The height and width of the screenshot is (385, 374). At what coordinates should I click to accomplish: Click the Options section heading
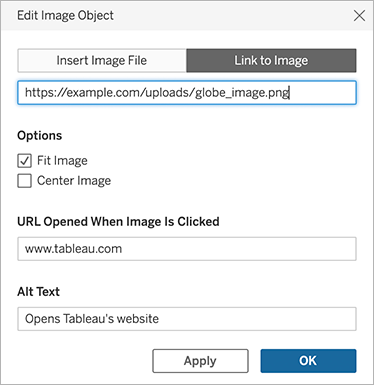click(x=39, y=136)
